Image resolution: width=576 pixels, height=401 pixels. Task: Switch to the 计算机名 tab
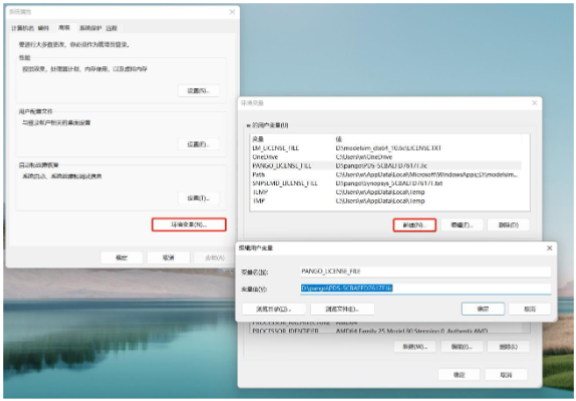coord(22,28)
